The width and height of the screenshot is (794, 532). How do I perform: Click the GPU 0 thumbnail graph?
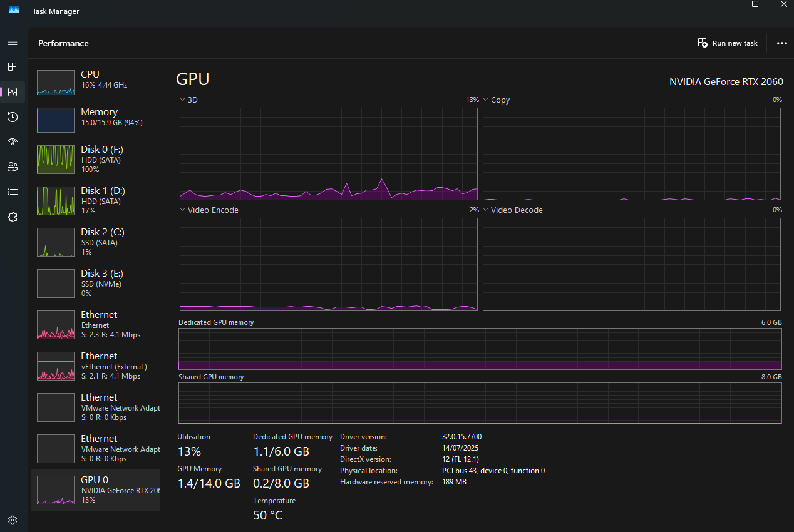55,490
